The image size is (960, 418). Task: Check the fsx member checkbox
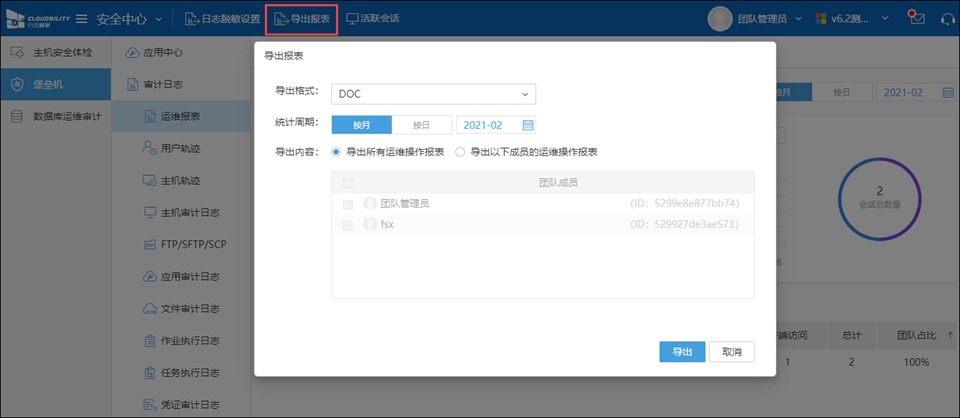coord(348,225)
